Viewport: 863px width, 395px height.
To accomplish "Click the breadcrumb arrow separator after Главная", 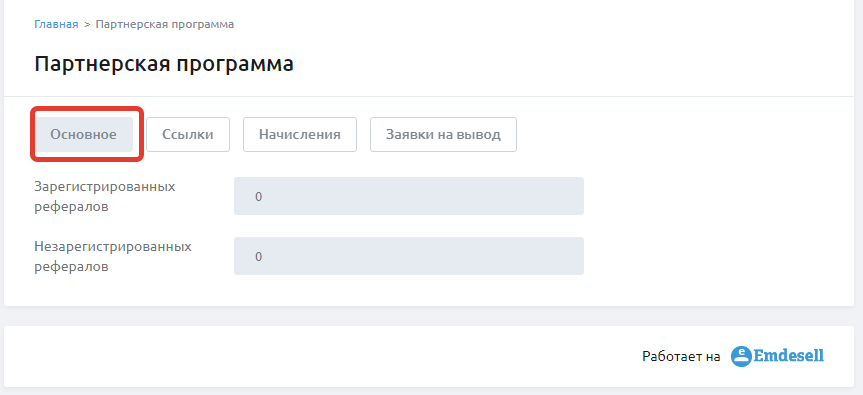I will [x=87, y=24].
